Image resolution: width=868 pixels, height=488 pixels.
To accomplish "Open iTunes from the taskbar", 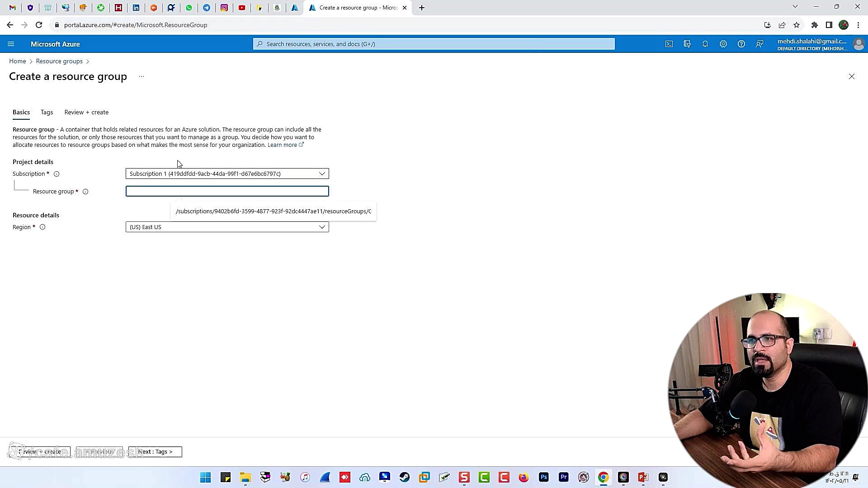I will click(305, 477).
